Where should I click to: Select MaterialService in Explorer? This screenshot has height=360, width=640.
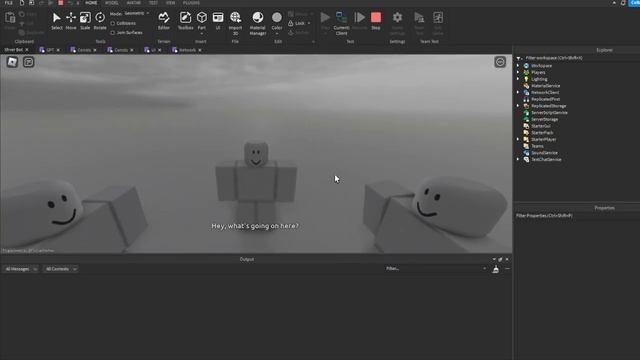tap(545, 86)
